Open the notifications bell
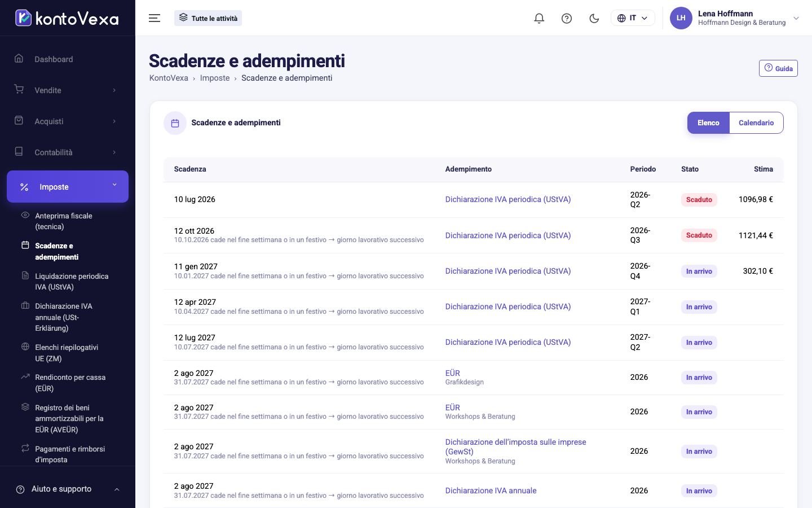 point(539,18)
